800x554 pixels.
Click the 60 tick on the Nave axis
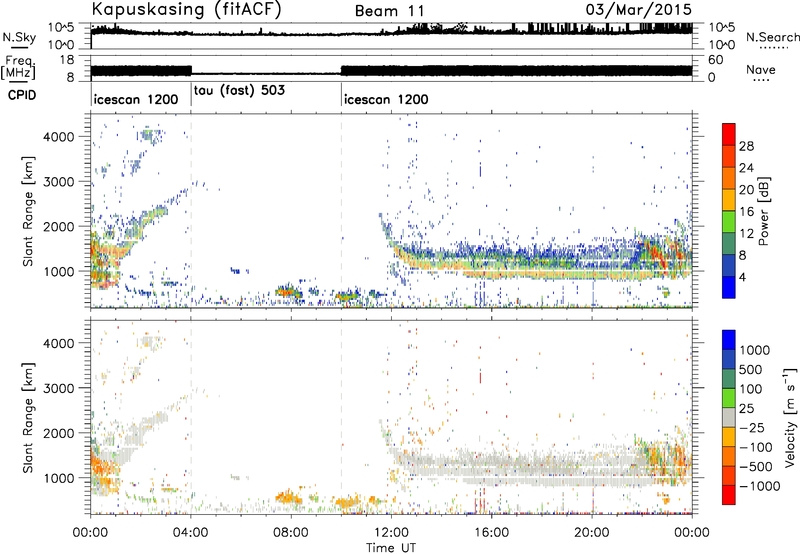[x=716, y=60]
